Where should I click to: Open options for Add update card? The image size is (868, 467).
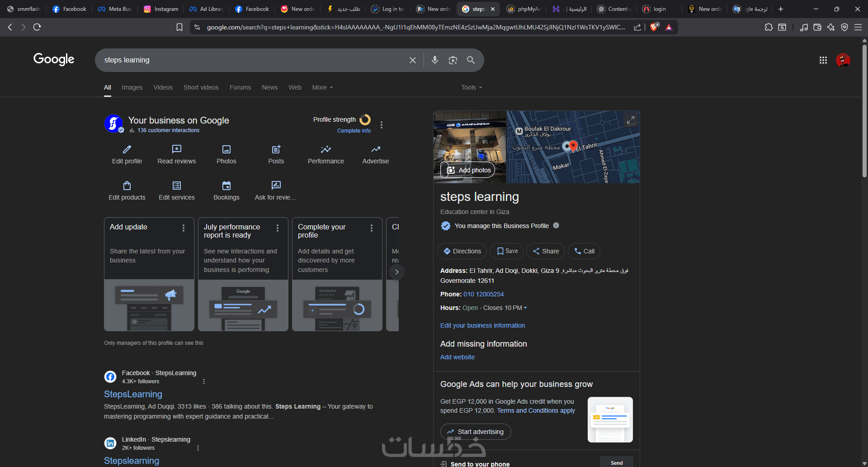click(184, 228)
